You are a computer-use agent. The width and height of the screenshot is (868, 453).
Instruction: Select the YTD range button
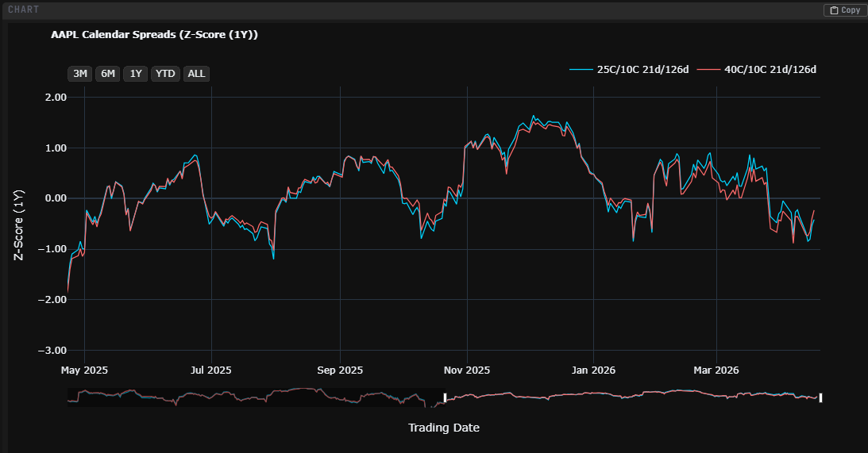click(165, 74)
